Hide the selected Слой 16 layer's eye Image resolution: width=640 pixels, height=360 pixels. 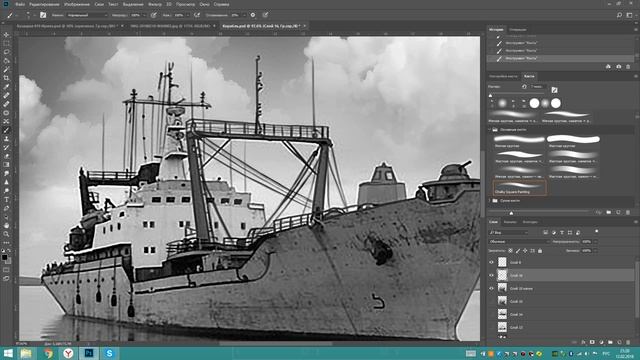point(491,276)
